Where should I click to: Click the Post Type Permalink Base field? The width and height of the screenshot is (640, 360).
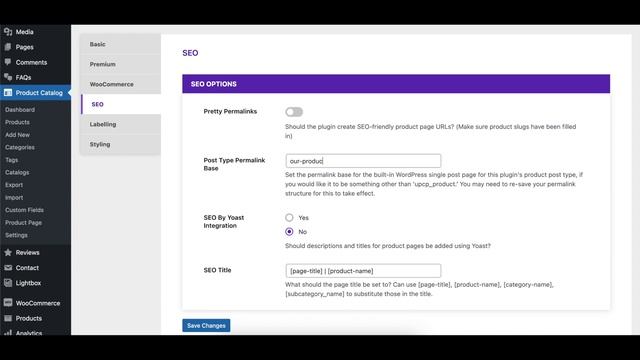tap(363, 161)
